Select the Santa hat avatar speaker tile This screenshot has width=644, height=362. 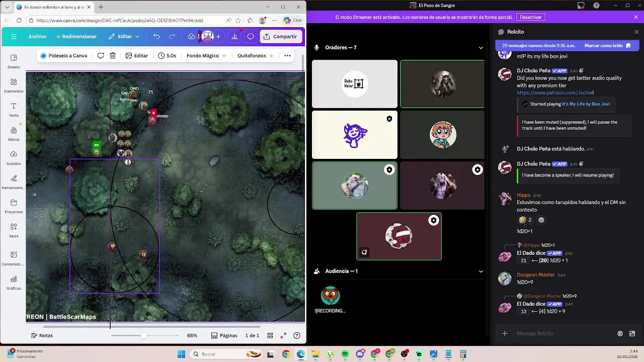(x=399, y=236)
